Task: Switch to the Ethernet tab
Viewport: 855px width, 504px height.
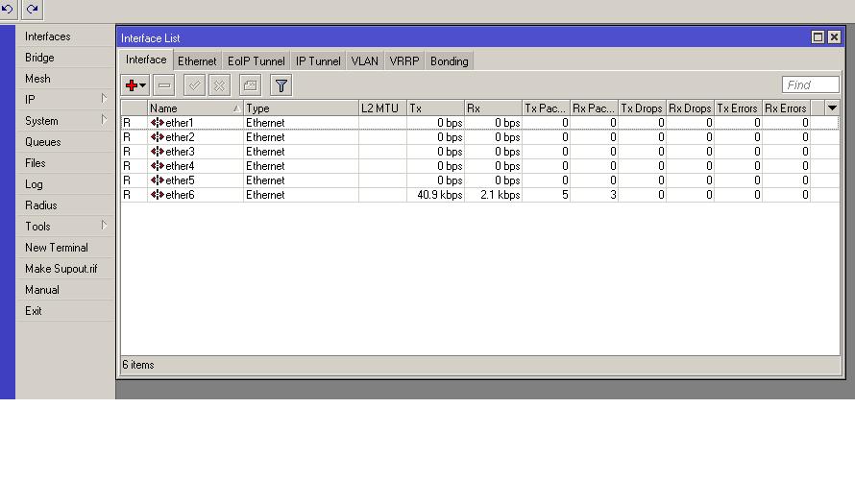Action: [x=197, y=61]
